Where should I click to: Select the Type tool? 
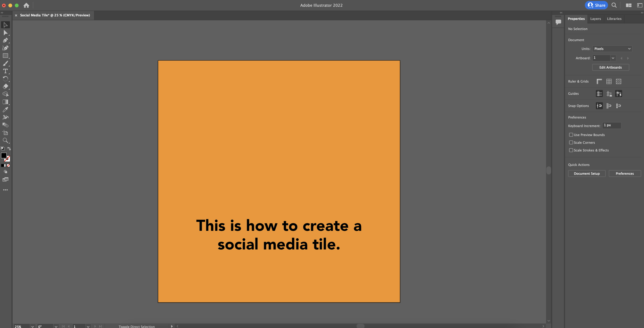[x=5, y=71]
